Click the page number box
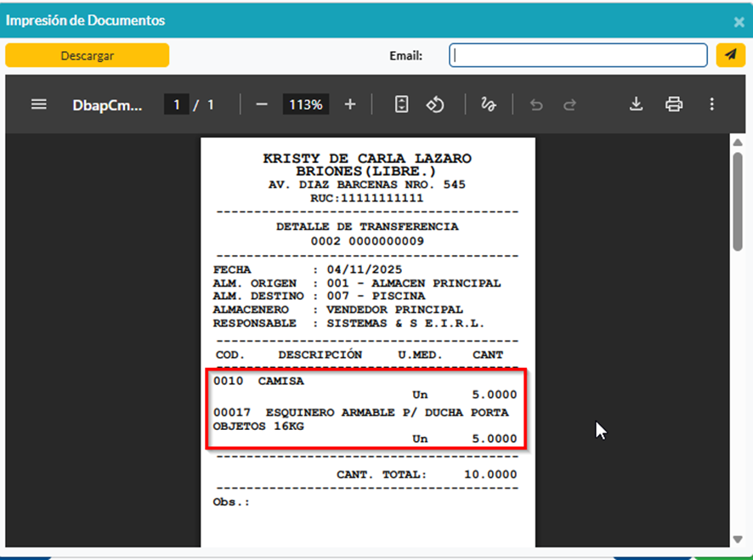The width and height of the screenshot is (753, 560). [x=176, y=105]
